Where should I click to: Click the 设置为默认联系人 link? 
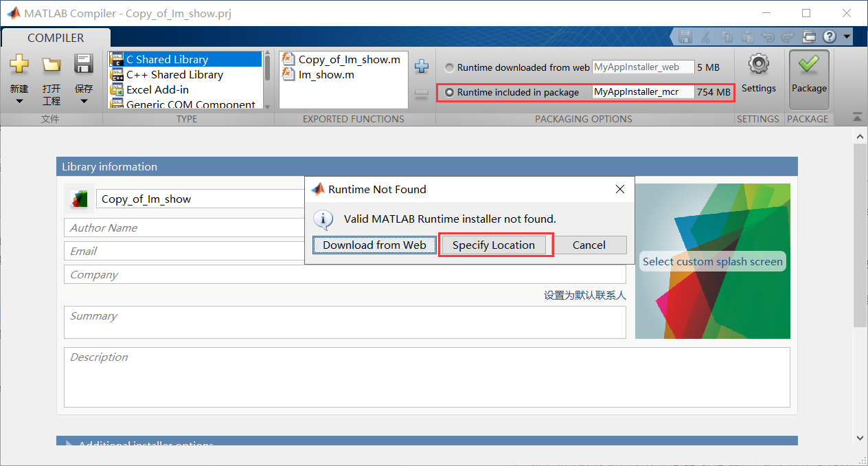pos(586,295)
